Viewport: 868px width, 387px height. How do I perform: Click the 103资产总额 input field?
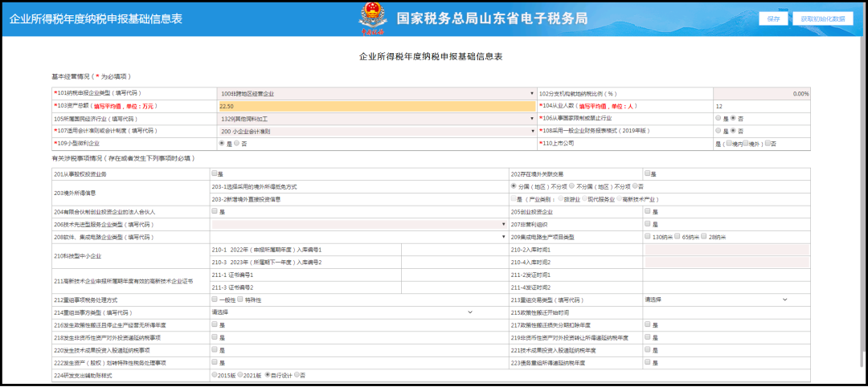point(376,106)
